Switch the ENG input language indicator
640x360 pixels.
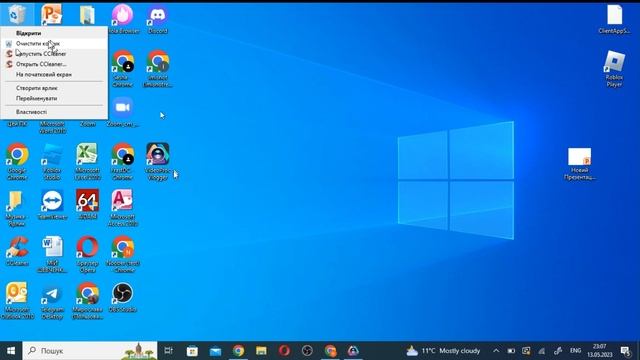pyautogui.click(x=576, y=351)
